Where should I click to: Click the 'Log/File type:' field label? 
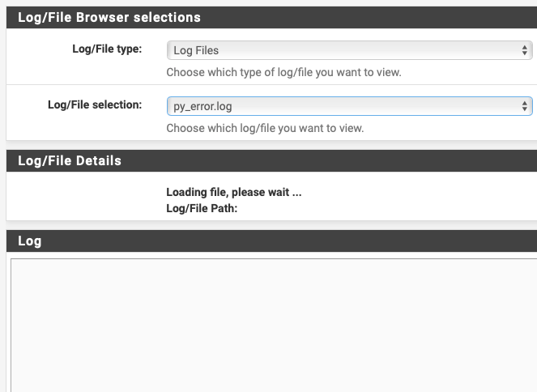[107, 49]
